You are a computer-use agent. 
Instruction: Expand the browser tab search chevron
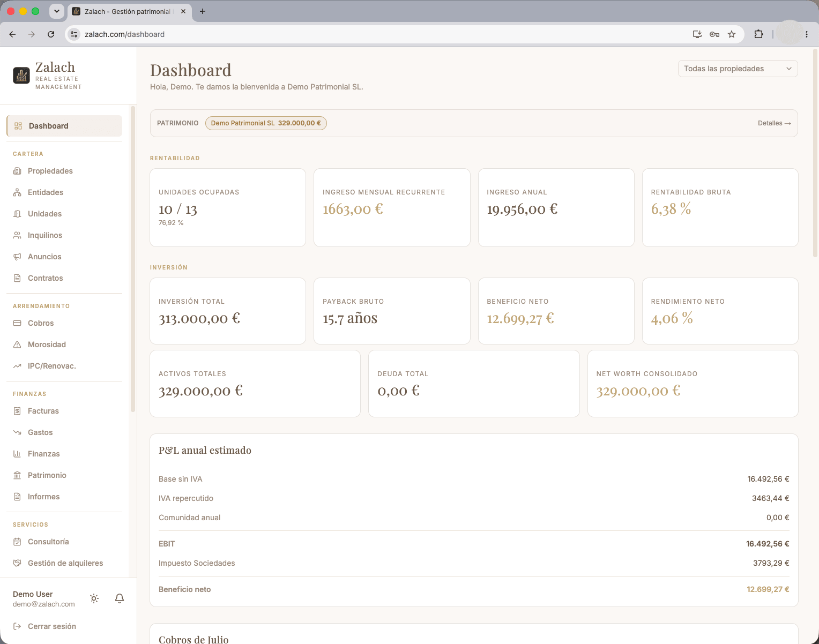(x=56, y=11)
